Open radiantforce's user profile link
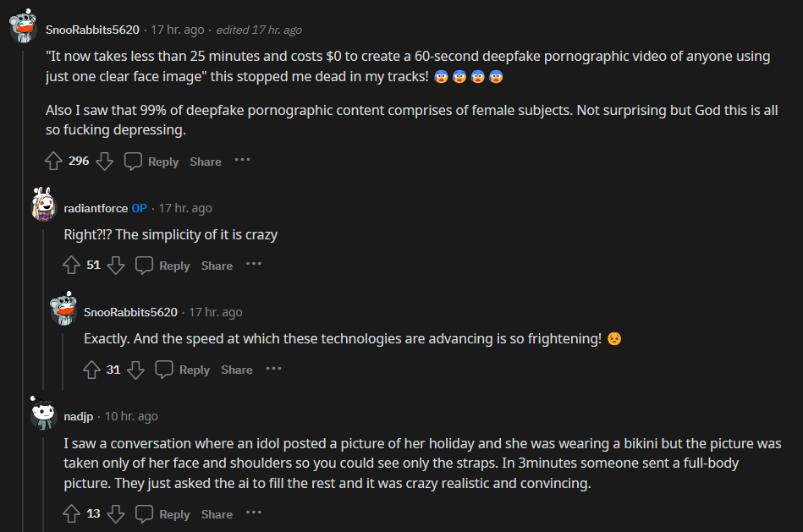 pos(95,208)
